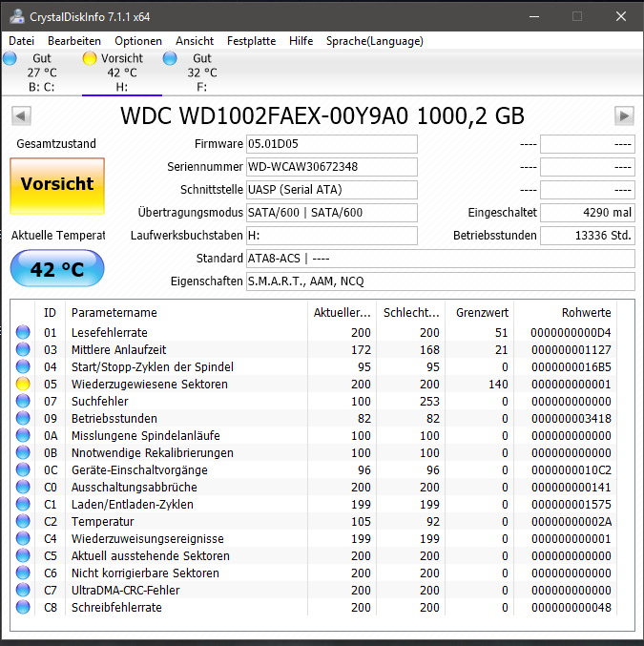Click blue status orb for F: disk
644x646 pixels.
tap(170, 58)
